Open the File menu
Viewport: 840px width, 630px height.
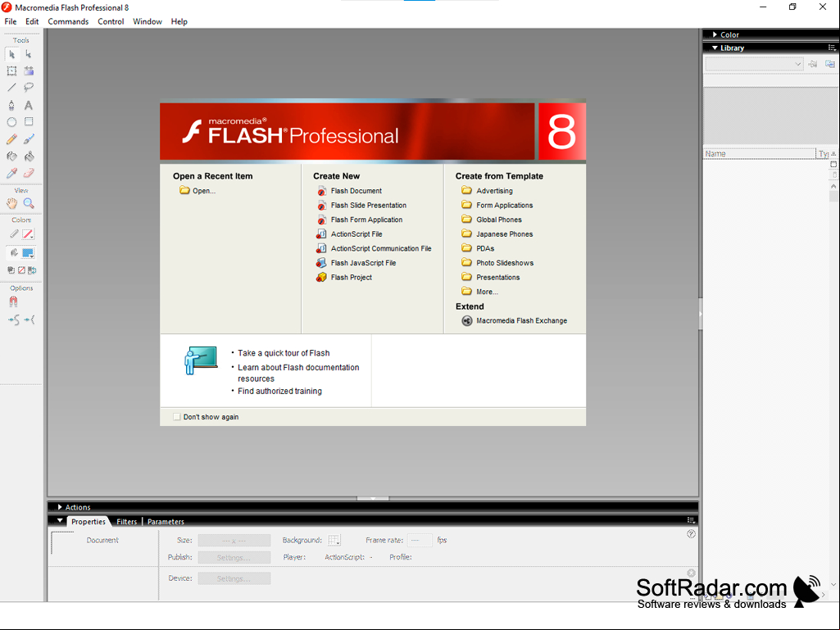pos(10,21)
